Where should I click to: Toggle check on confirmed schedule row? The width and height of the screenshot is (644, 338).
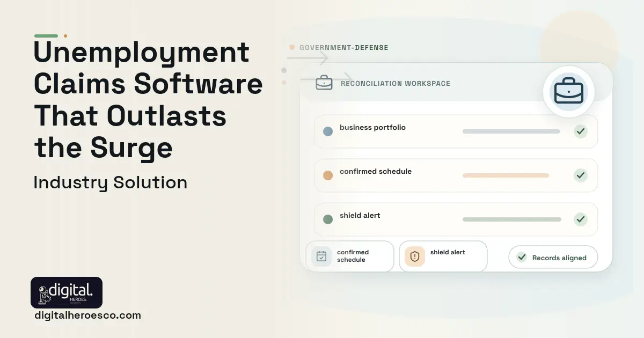click(580, 175)
